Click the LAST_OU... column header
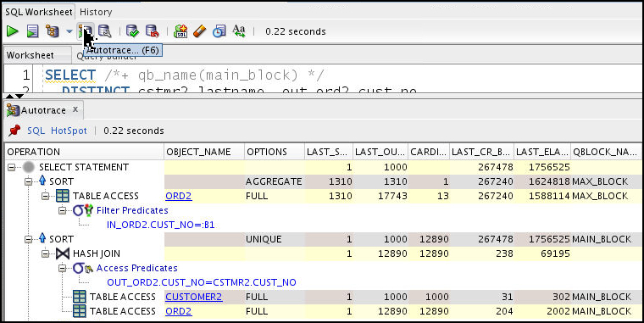Screen dimensions: 644x323 (x=380, y=152)
